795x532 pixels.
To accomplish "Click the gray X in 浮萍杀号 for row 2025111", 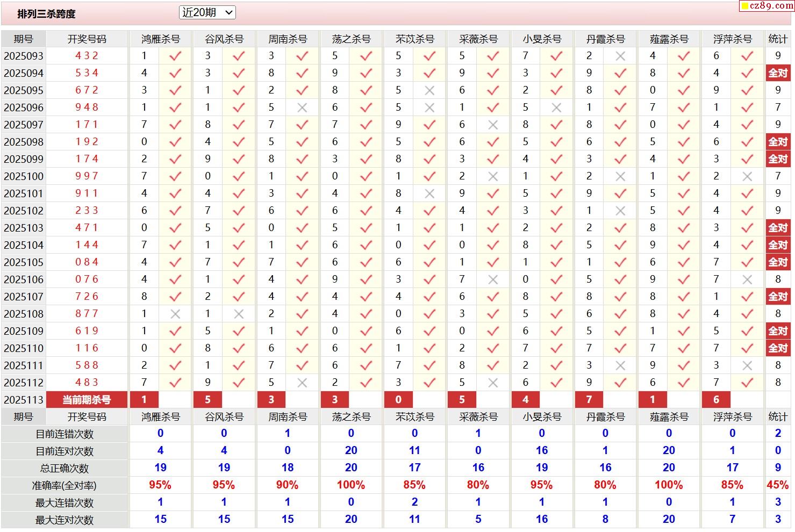I will point(747,365).
